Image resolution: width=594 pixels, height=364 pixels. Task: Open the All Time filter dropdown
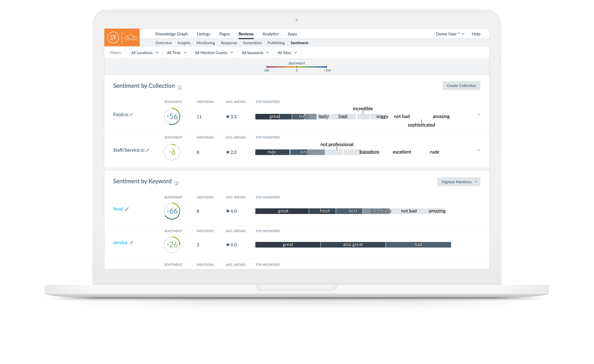[x=176, y=53]
